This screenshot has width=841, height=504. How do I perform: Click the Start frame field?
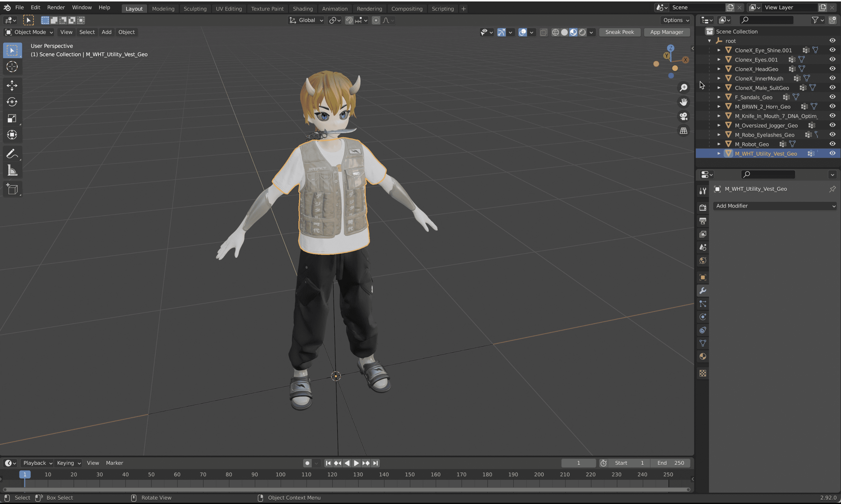pos(629,463)
